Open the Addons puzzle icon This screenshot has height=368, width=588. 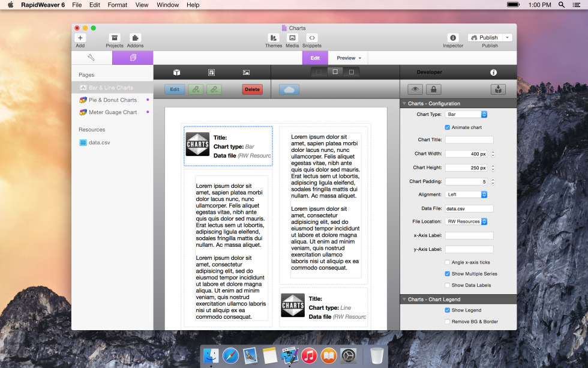[x=135, y=38]
